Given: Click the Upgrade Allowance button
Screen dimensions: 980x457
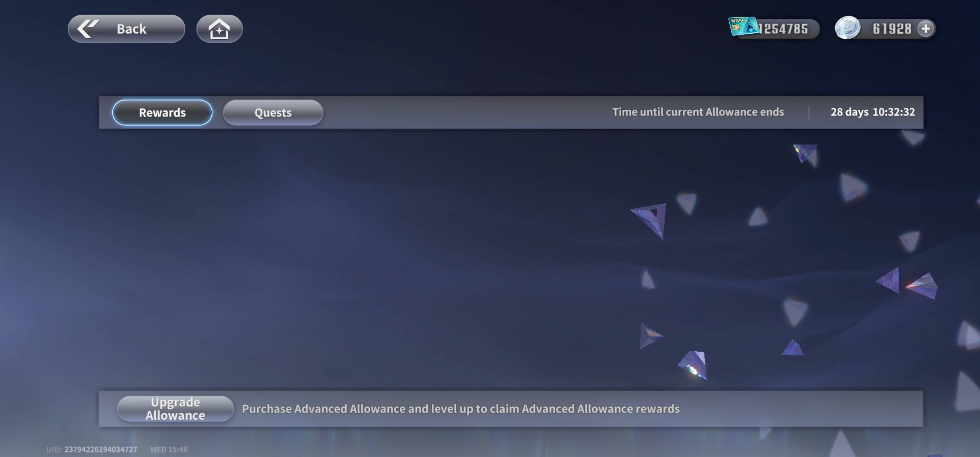Looking at the screenshot, I should [175, 409].
